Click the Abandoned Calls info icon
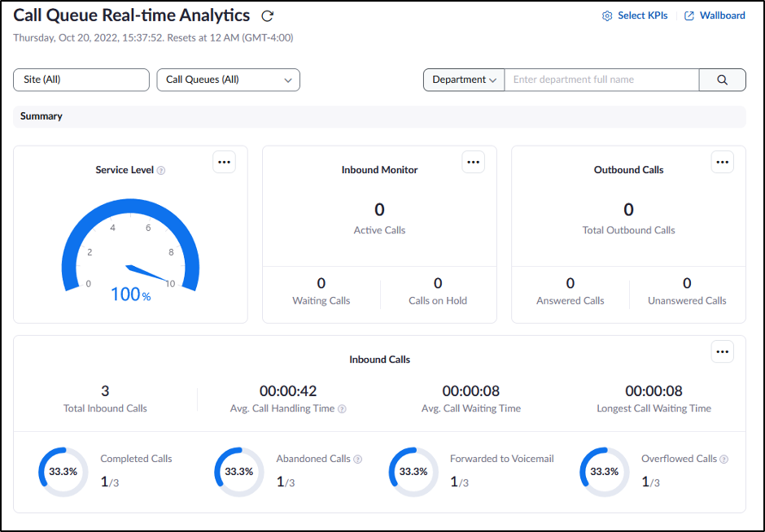Viewport: 765px width, 532px height. pyautogui.click(x=357, y=458)
